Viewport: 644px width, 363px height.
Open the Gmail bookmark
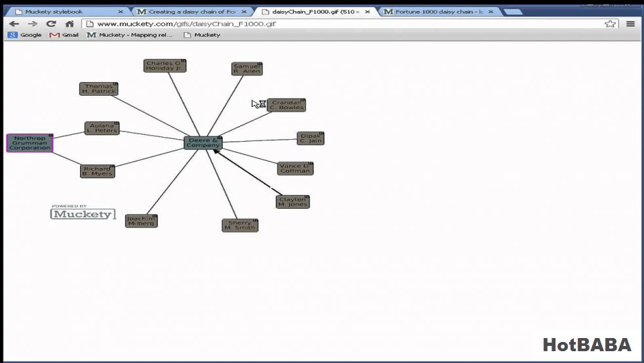pyautogui.click(x=64, y=35)
